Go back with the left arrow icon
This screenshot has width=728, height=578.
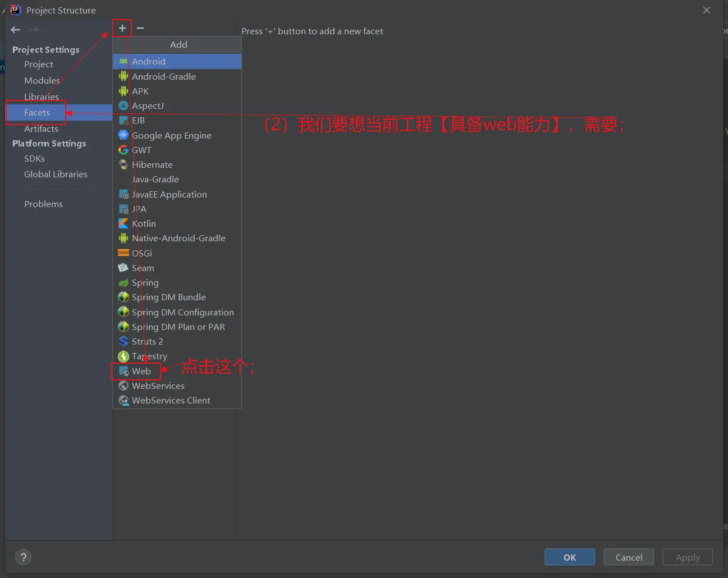point(16,30)
